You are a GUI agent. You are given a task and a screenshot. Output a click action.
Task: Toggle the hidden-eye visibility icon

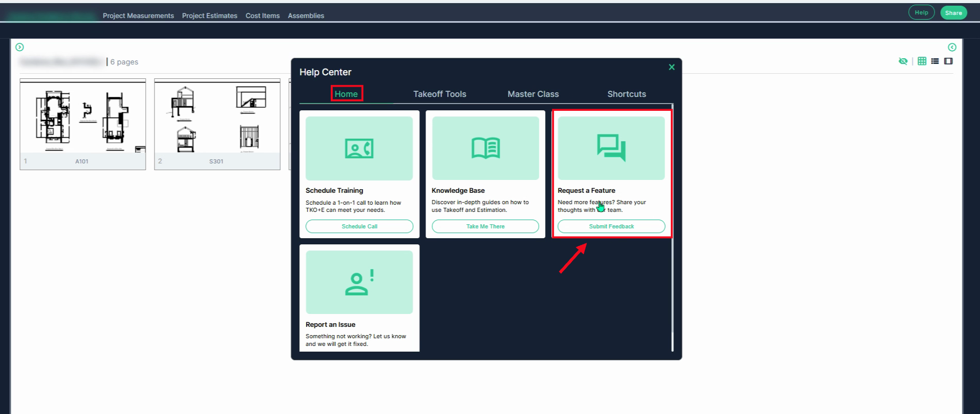point(903,61)
